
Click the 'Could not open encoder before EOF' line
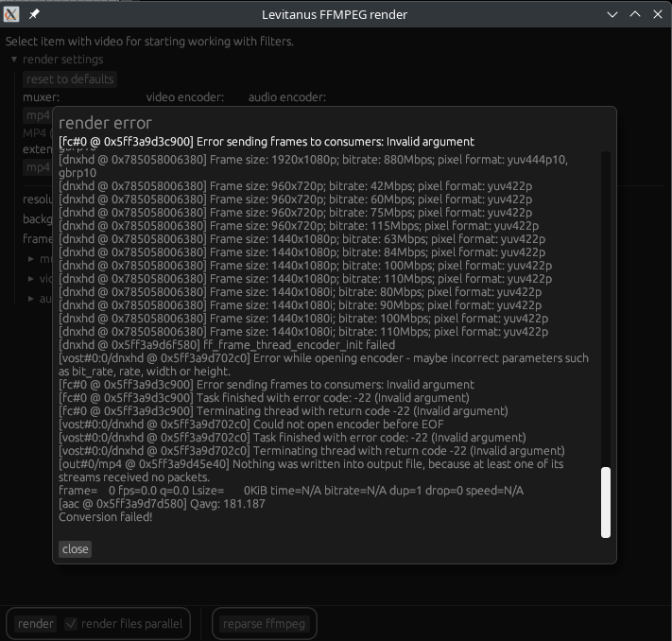(251, 424)
